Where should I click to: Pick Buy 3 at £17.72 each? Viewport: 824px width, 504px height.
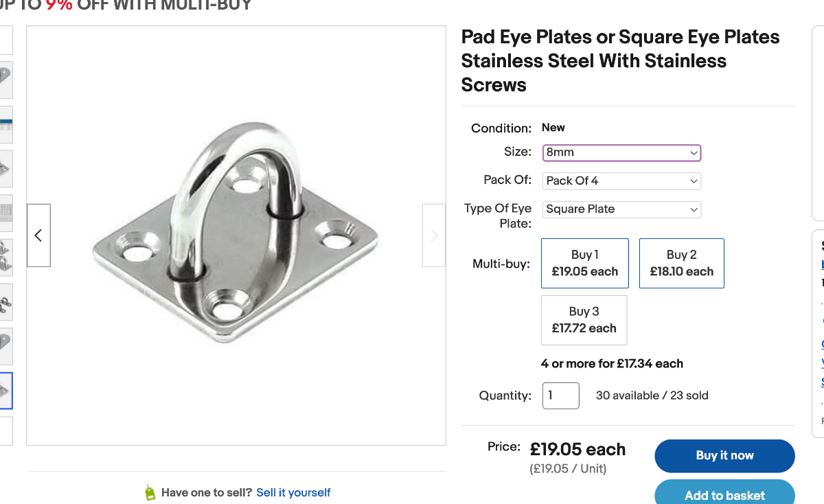pos(584,320)
